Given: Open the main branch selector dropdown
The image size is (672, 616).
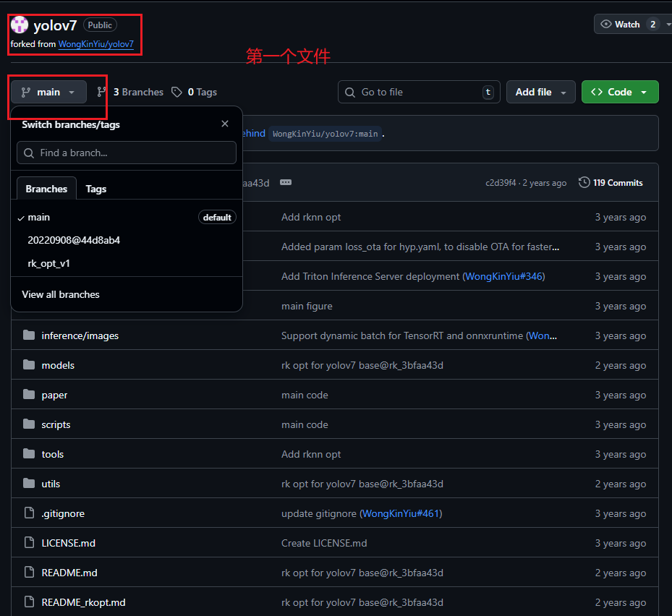Looking at the screenshot, I should 48,92.
